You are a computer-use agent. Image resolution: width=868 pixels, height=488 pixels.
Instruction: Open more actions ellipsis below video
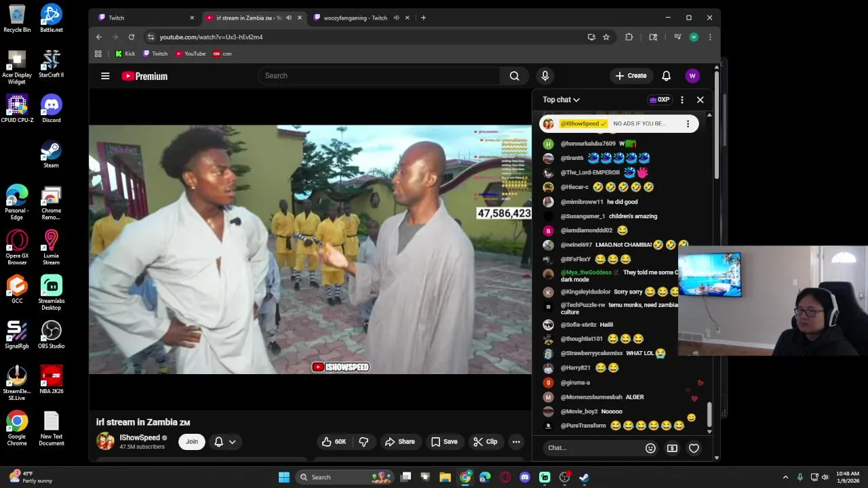pyautogui.click(x=516, y=442)
